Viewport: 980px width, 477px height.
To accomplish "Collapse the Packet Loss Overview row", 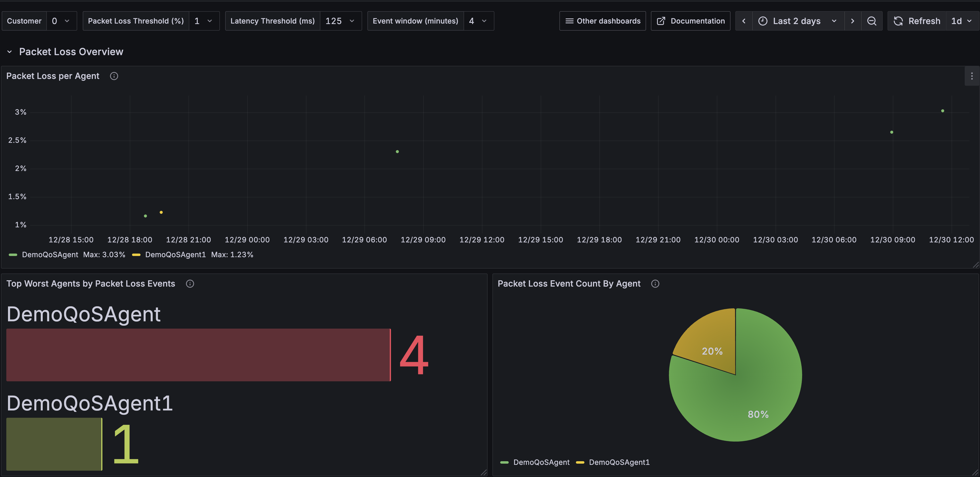I will (9, 52).
